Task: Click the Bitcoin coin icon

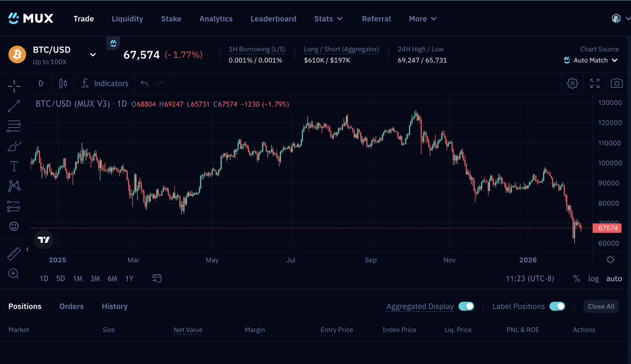Action: tap(17, 55)
